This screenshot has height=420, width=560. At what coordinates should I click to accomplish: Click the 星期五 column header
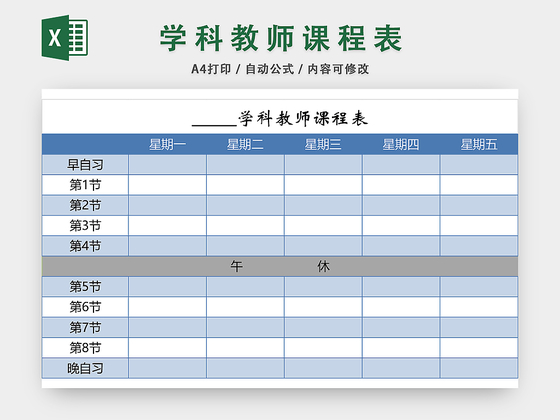(x=479, y=145)
